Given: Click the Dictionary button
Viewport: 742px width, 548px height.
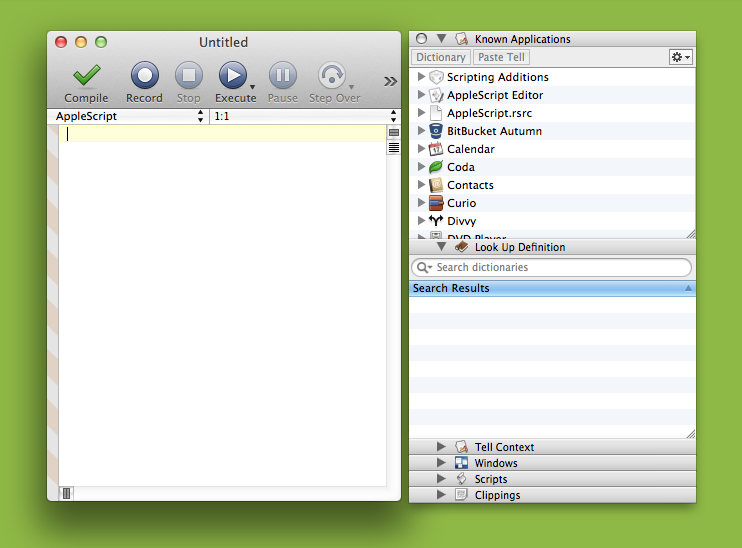Looking at the screenshot, I should tap(441, 58).
